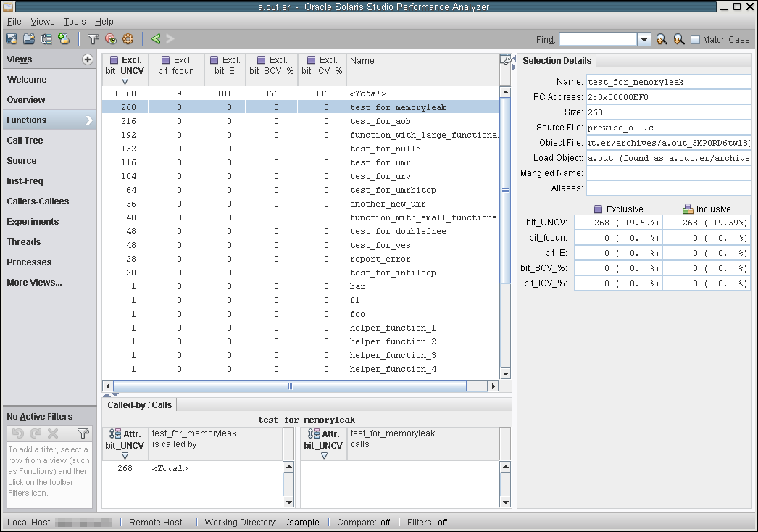
Task: Select the report_error function row
Action: [x=300, y=259]
